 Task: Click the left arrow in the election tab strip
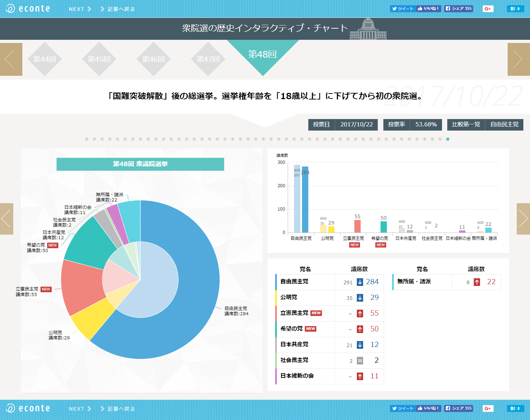point(11,59)
